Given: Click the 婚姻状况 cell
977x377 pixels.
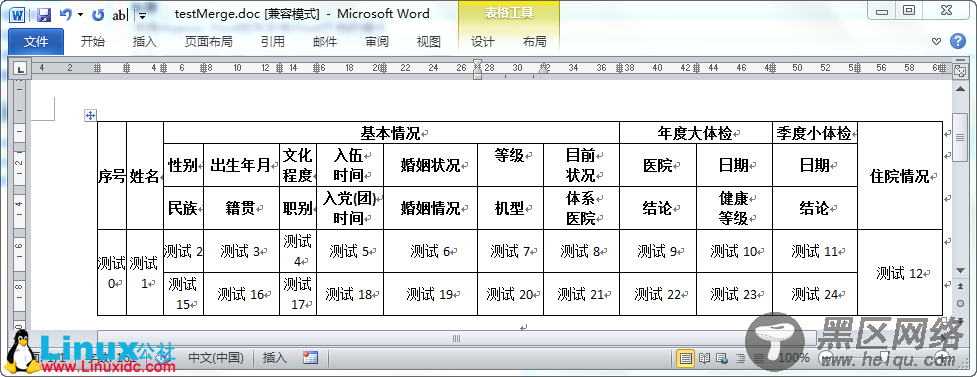Looking at the screenshot, I should click(x=431, y=165).
